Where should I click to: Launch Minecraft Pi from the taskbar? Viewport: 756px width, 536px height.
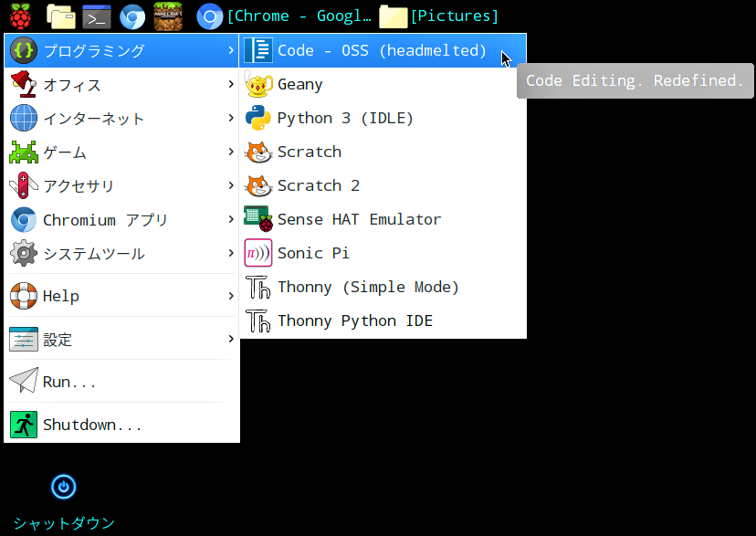click(x=168, y=16)
